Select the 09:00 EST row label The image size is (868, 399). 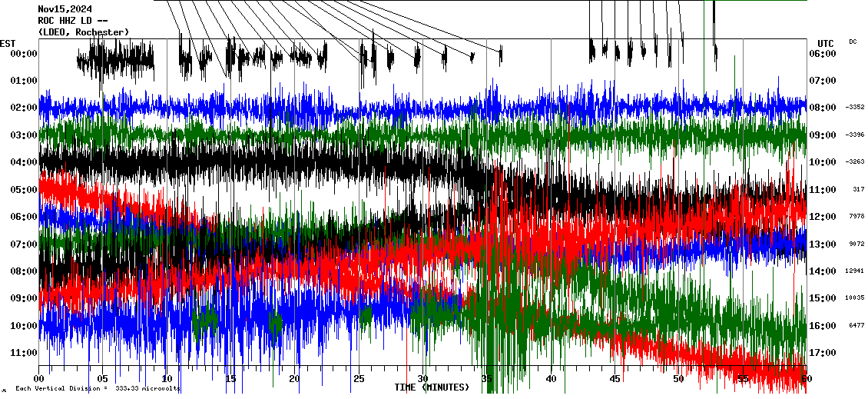(x=23, y=298)
